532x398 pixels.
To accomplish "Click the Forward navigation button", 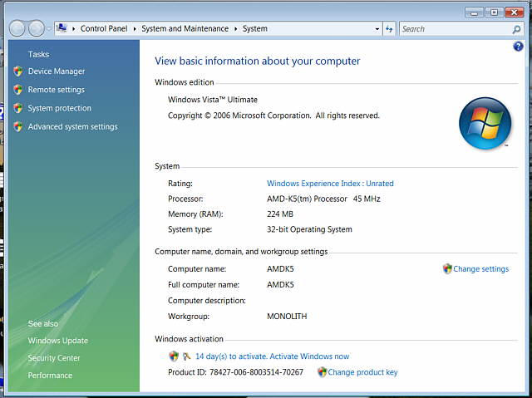I will pos(37,28).
